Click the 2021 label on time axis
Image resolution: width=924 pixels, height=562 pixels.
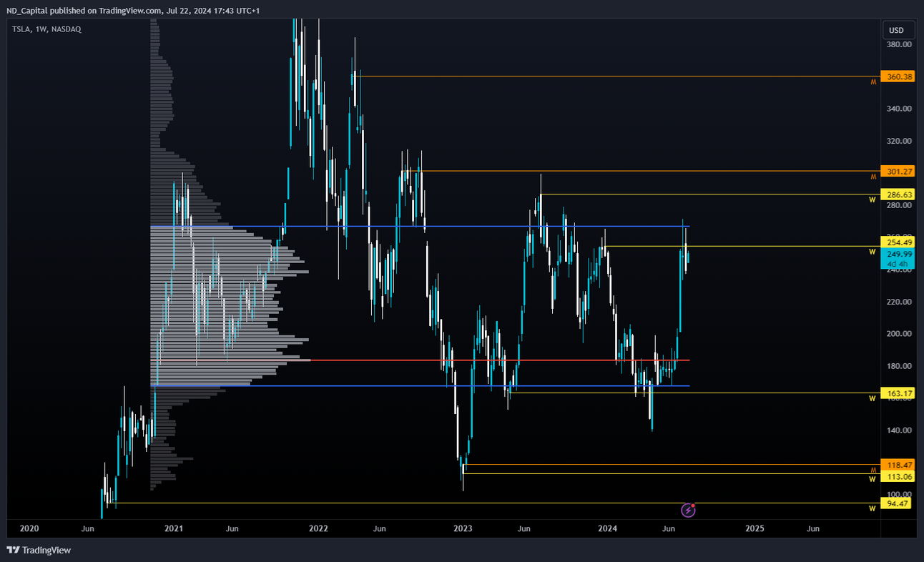tap(174, 529)
